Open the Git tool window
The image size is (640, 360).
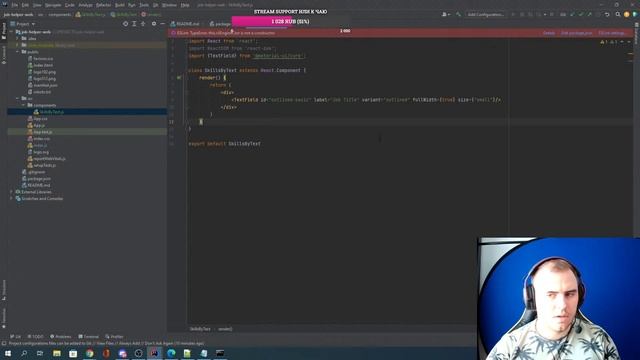[16, 337]
